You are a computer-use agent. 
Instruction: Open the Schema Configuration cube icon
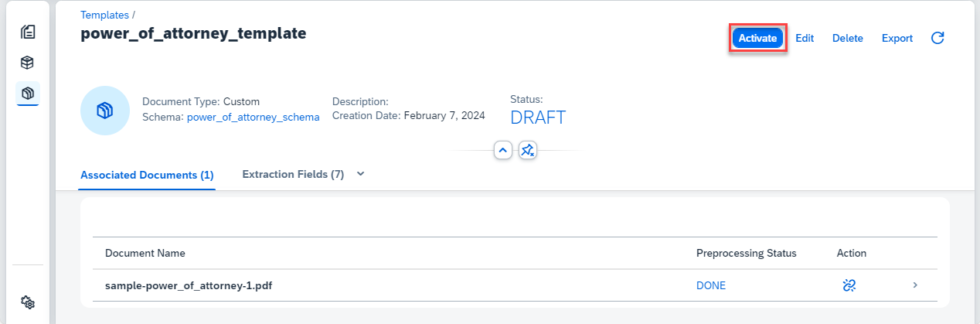pyautogui.click(x=28, y=63)
